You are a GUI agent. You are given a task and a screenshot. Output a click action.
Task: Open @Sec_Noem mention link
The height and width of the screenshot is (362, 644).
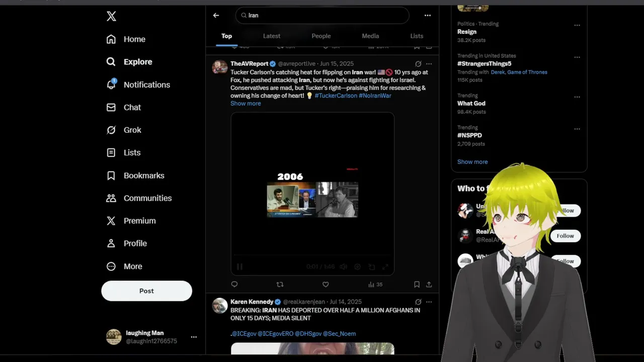click(x=339, y=334)
